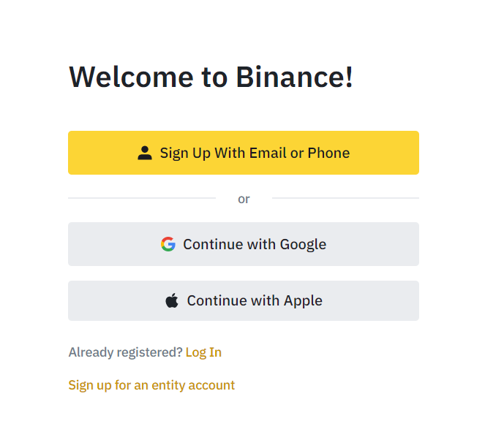
Task: Click the person silhouette icon on yellow button
Action: click(145, 153)
